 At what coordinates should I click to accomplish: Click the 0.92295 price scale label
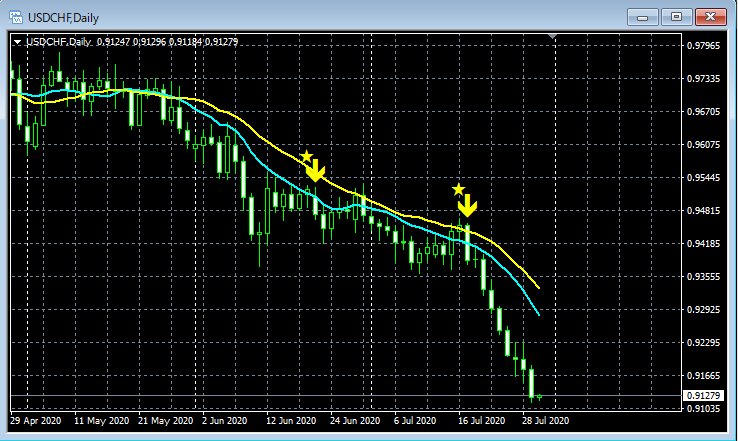(703, 342)
